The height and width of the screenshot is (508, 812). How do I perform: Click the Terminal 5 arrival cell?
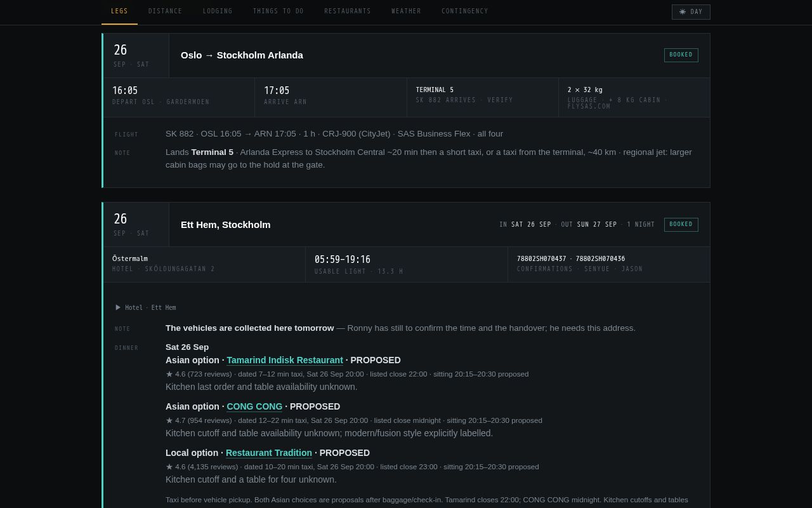coord(483,98)
